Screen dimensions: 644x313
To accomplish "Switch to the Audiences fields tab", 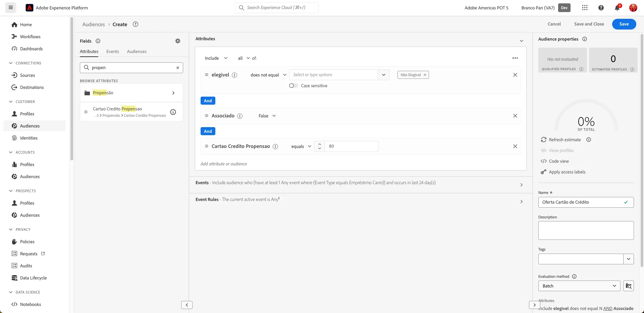I will [137, 52].
